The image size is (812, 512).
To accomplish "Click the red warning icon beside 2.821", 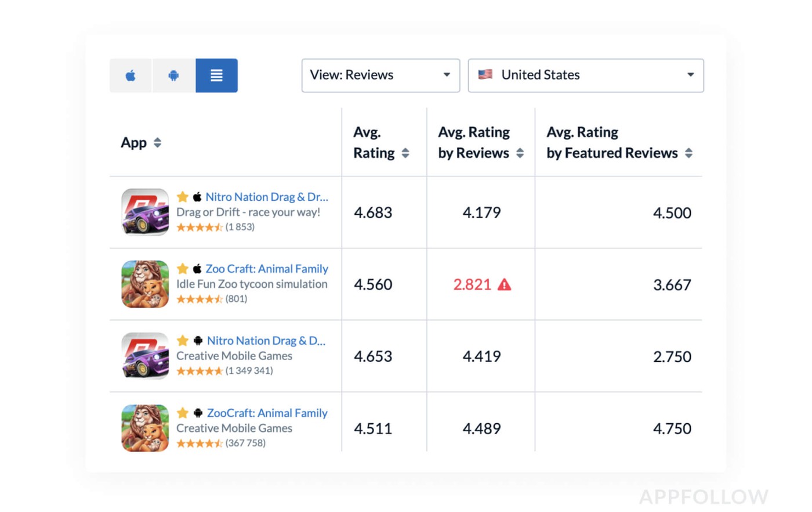I will 505,284.
